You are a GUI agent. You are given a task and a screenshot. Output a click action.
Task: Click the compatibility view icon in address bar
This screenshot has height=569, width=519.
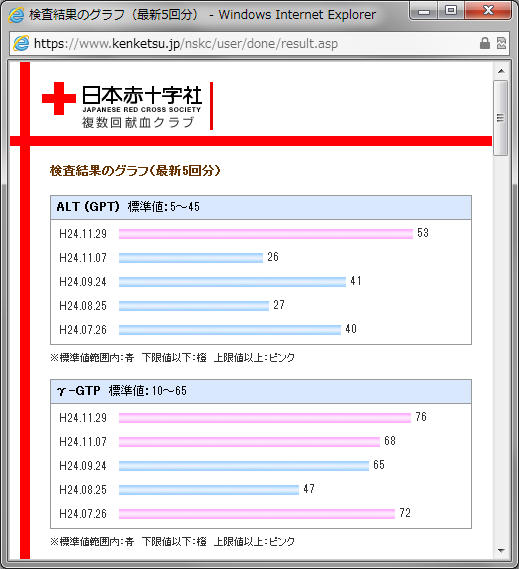coord(501,43)
